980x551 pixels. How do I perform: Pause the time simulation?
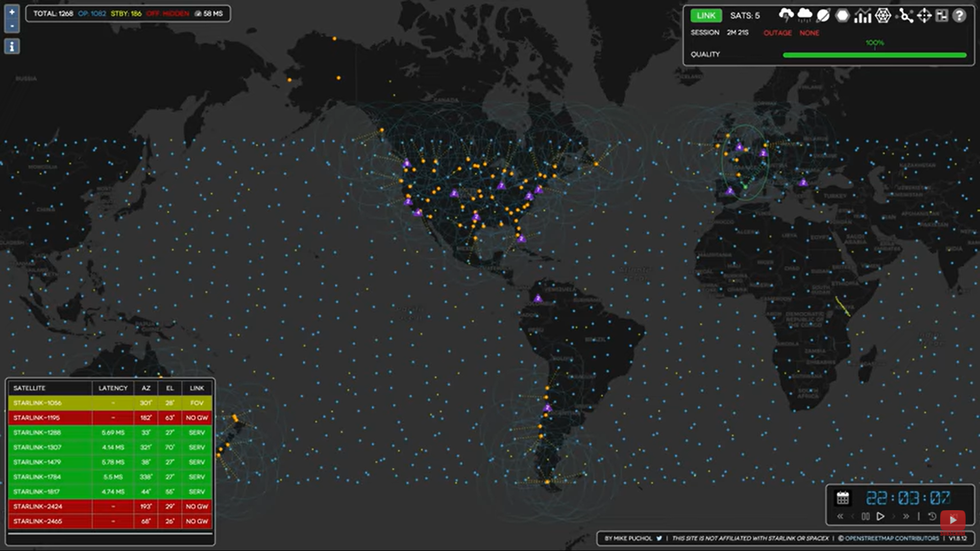tap(866, 516)
